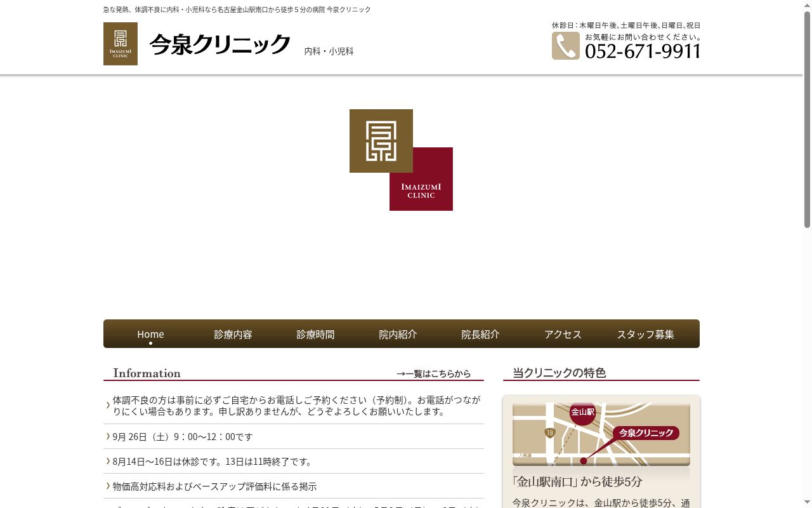Open the 物価高対応料およびベースアップ評価料 notice
Image resolution: width=812 pixels, height=508 pixels.
pos(214,486)
